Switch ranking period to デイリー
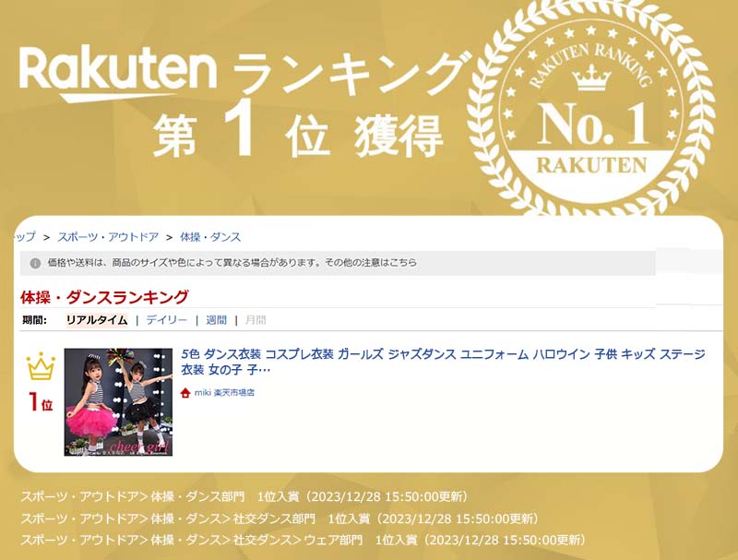Image resolution: width=738 pixels, height=560 pixels. [x=167, y=320]
